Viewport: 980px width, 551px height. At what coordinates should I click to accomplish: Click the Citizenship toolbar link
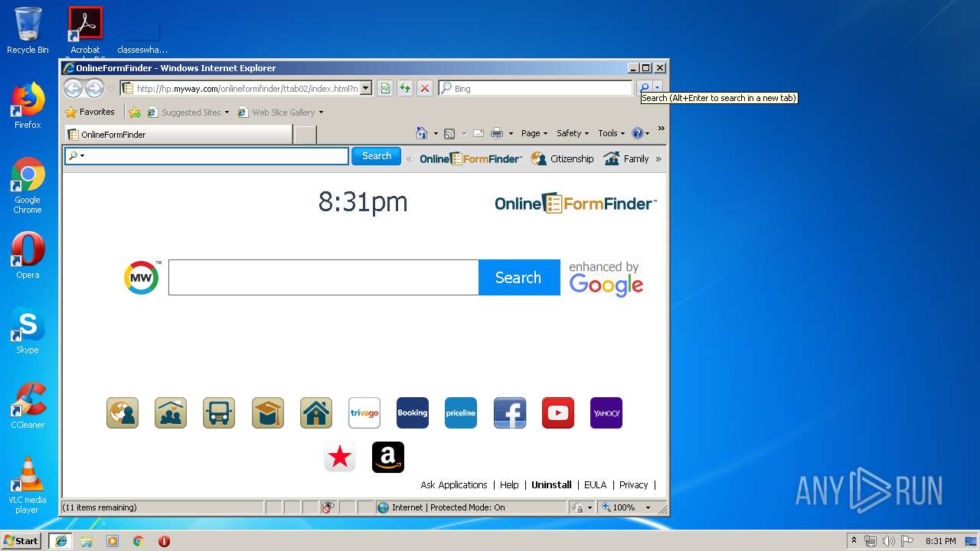click(563, 158)
